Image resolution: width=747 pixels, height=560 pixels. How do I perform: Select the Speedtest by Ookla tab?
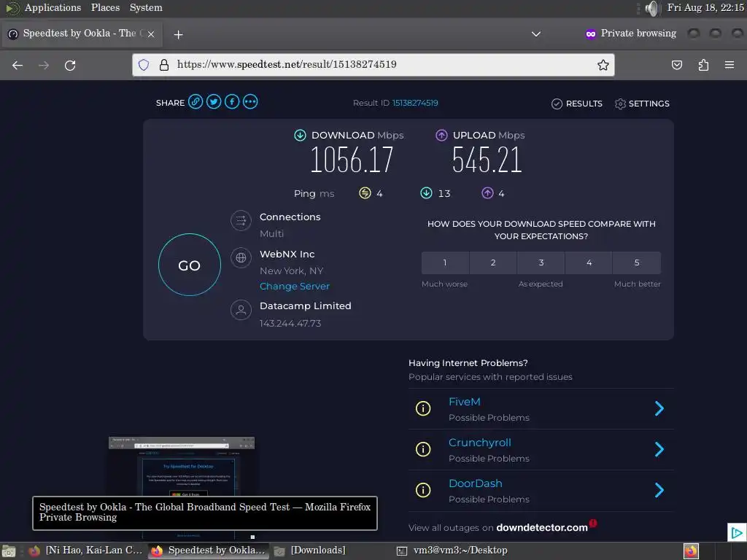point(82,34)
